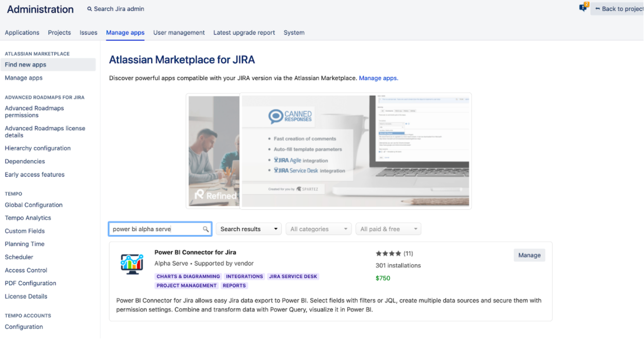Follow the Manage apps link in the description
Viewport: 644px width, 340px height.
click(x=378, y=78)
